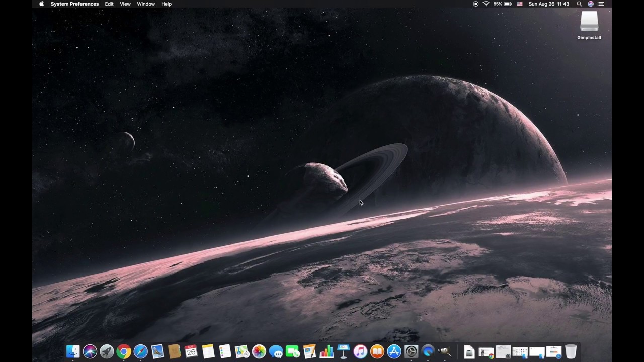Open the Edit menu
The height and width of the screenshot is (362, 644).
(109, 4)
